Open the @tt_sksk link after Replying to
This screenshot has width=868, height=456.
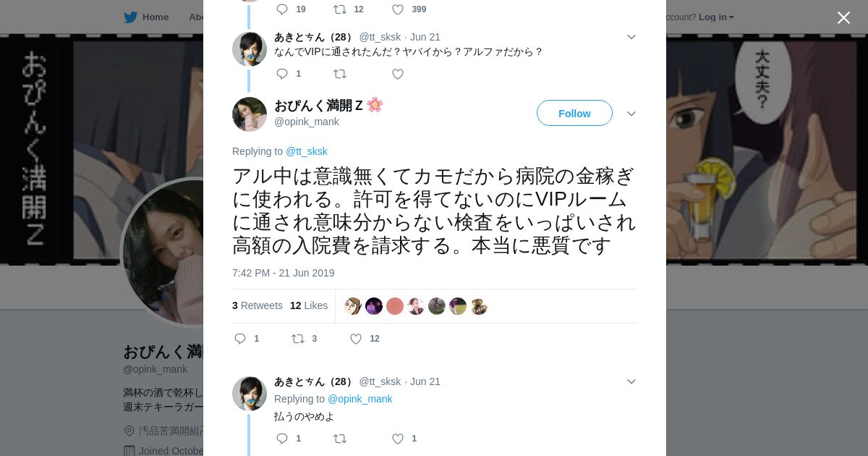point(307,151)
